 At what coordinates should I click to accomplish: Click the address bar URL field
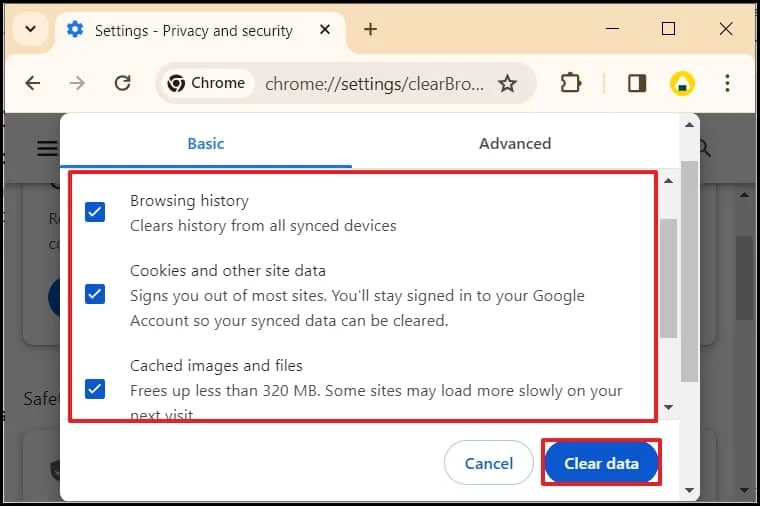pos(375,84)
